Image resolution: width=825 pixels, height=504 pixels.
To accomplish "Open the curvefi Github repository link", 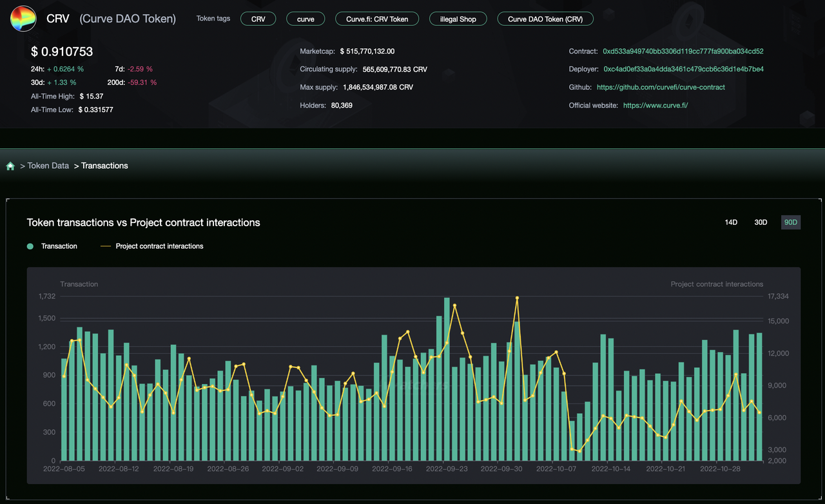I will [661, 87].
